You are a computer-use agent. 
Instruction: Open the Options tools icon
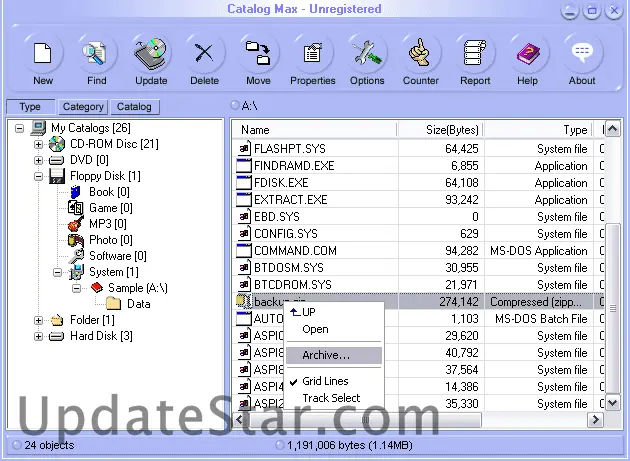click(367, 54)
